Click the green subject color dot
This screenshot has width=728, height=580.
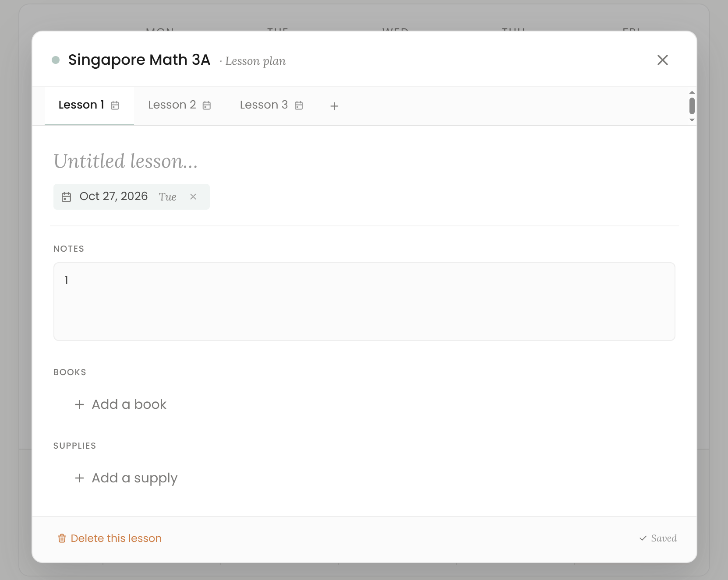[x=56, y=60]
